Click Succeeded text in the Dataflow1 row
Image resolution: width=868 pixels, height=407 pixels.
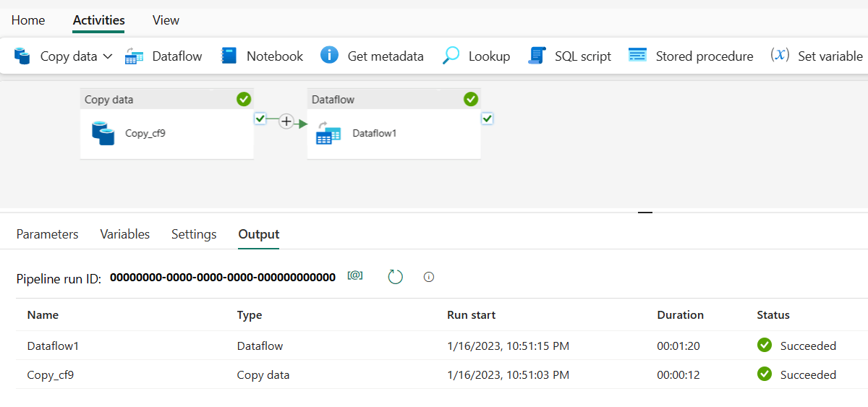808,346
